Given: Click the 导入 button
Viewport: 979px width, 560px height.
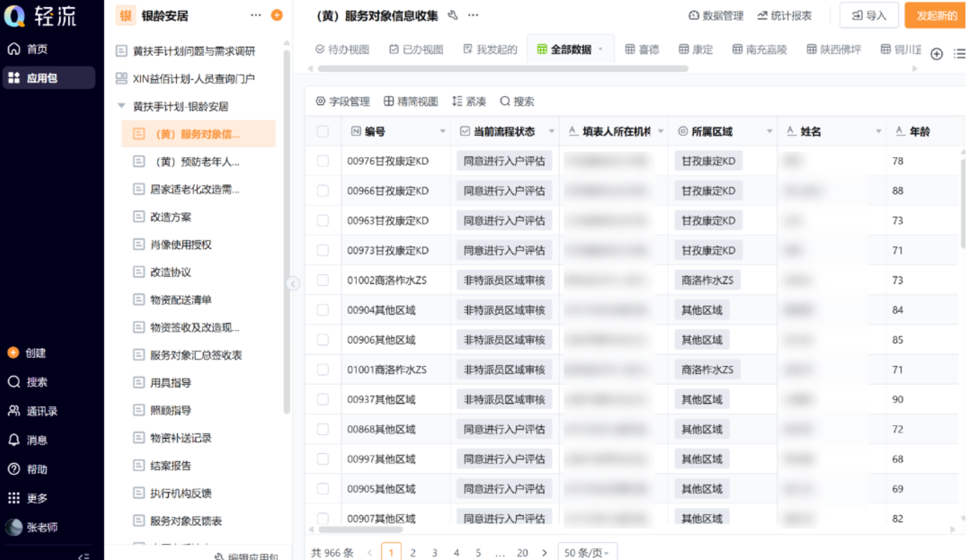Looking at the screenshot, I should click(x=869, y=16).
